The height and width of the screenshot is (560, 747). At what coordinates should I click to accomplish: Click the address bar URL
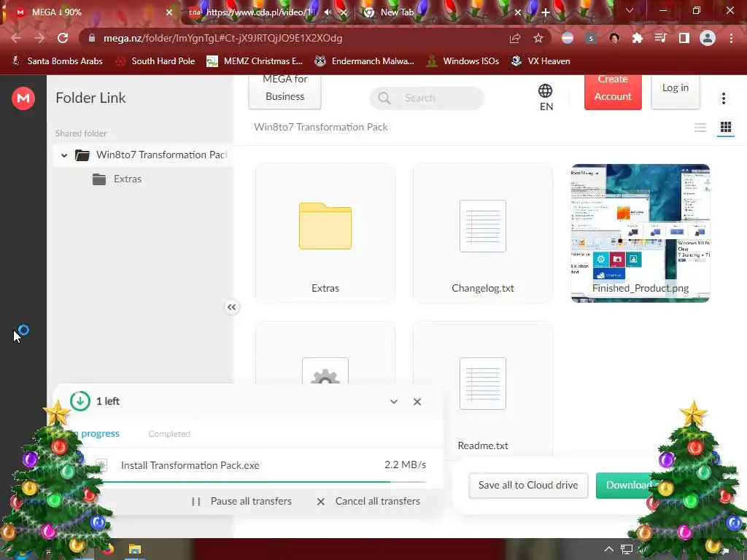223,38
